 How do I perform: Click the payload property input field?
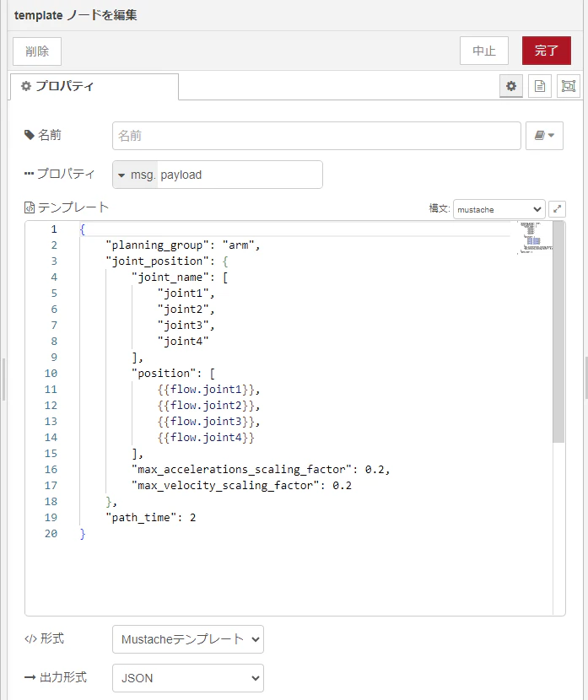pyautogui.click(x=240, y=175)
